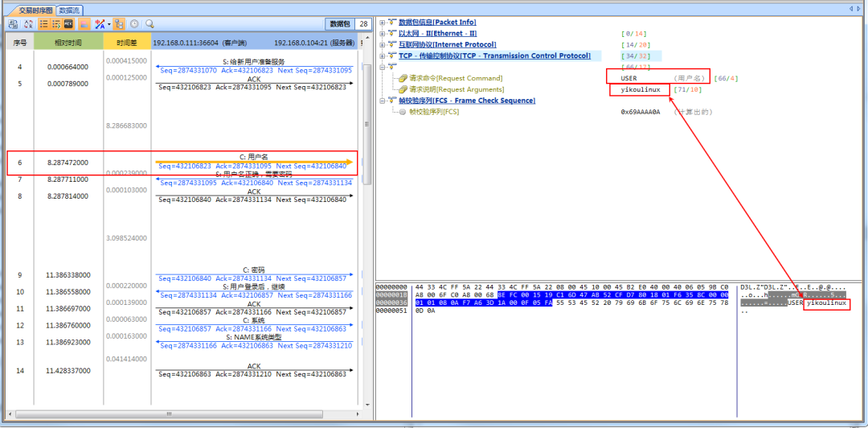Toggle the bullet list view toolbar icon
The width and height of the screenshot is (868, 428).
pos(44,24)
